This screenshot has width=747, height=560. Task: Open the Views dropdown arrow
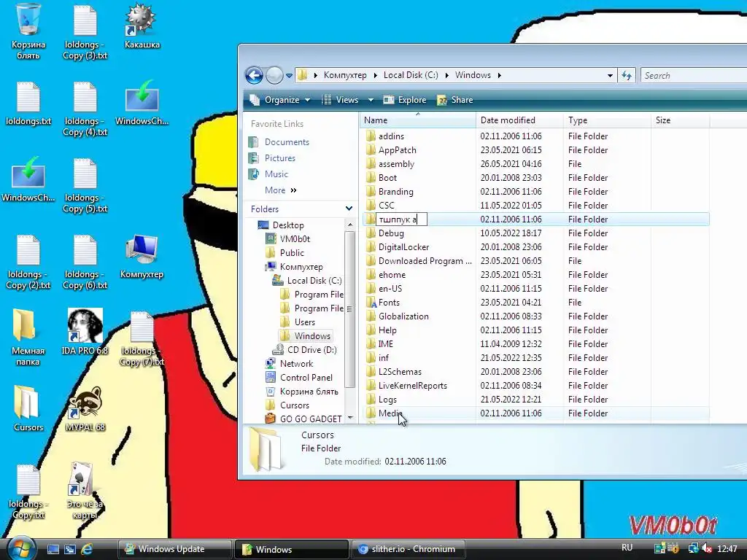click(371, 100)
